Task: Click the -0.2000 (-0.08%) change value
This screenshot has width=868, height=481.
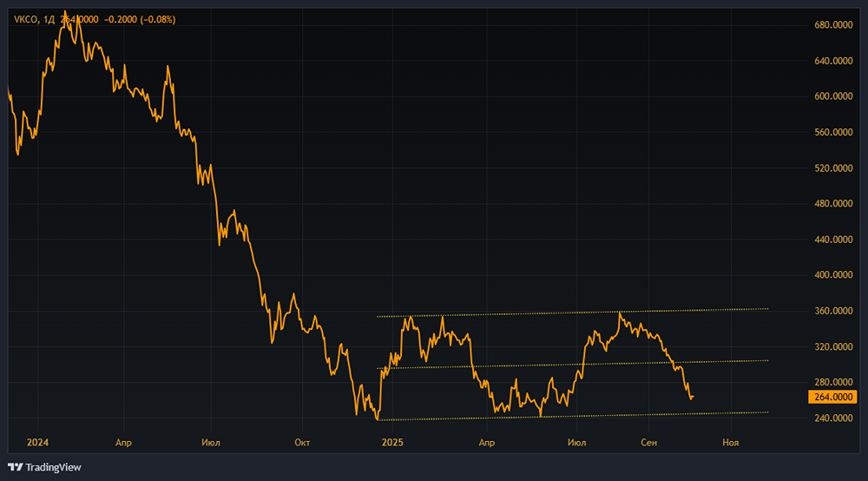Action: pyautogui.click(x=140, y=19)
